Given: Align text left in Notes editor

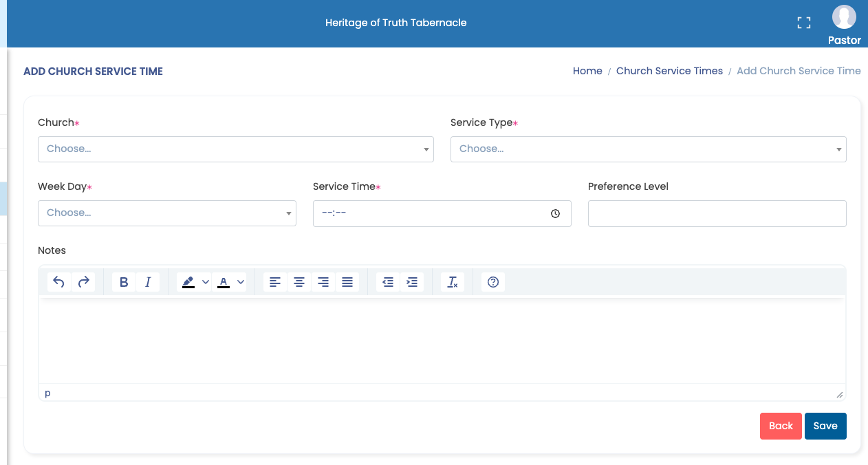Looking at the screenshot, I should (275, 282).
